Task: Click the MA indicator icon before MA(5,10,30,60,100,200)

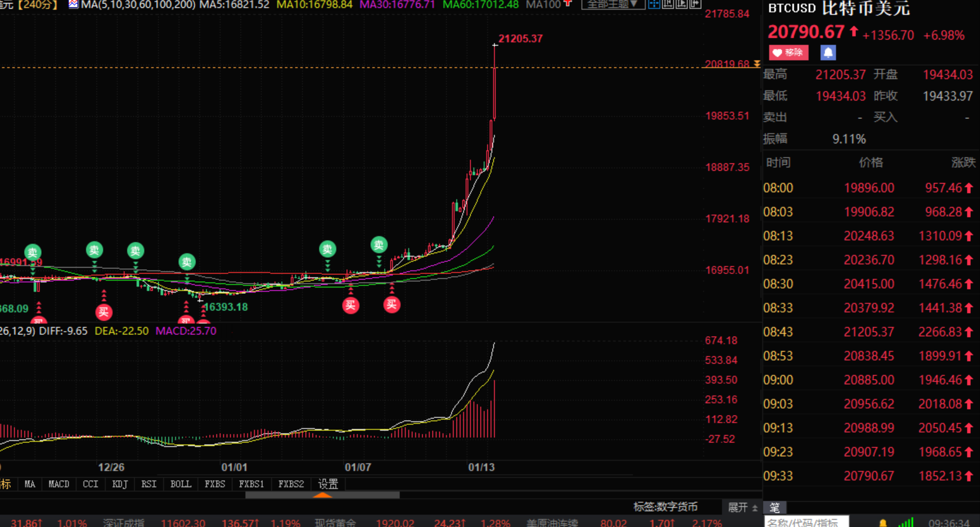Action: click(73, 4)
